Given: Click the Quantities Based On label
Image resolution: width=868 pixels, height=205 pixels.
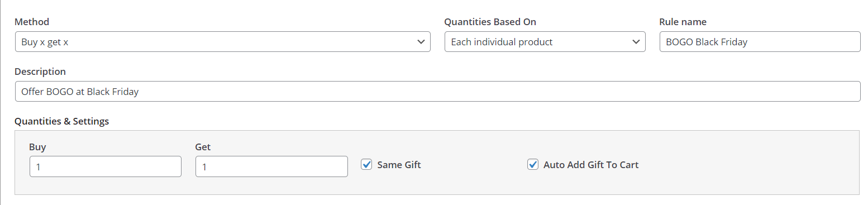Looking at the screenshot, I should (x=490, y=22).
